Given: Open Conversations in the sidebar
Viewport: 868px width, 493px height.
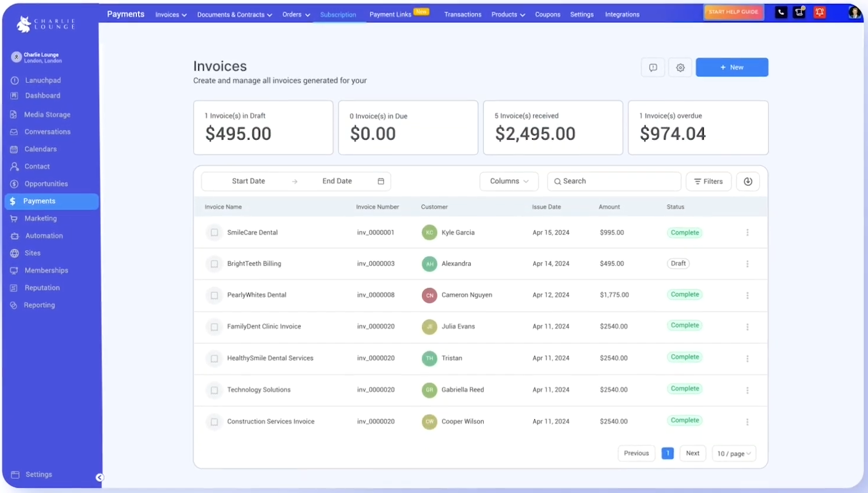Looking at the screenshot, I should [x=47, y=132].
